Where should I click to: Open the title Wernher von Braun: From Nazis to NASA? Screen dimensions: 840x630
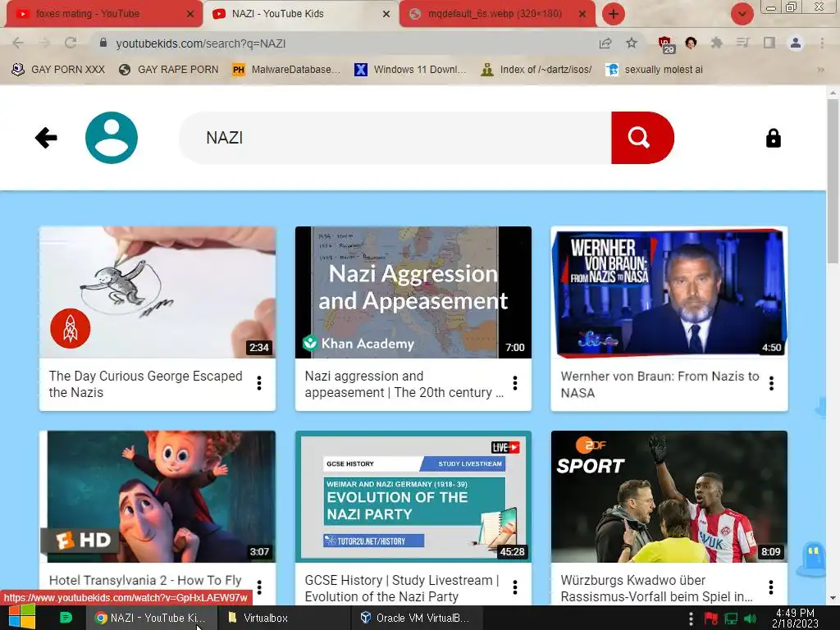pyautogui.click(x=660, y=384)
